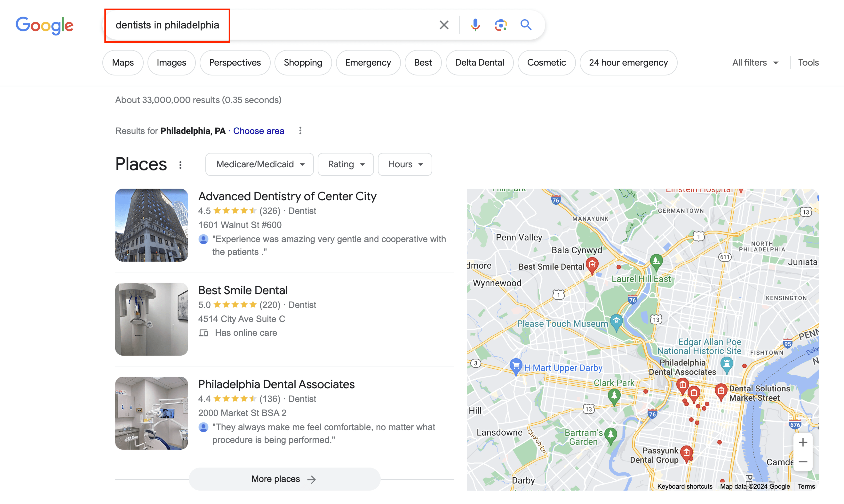Click Edgar Allan Poe site marker
844x504 pixels.
pos(726,365)
